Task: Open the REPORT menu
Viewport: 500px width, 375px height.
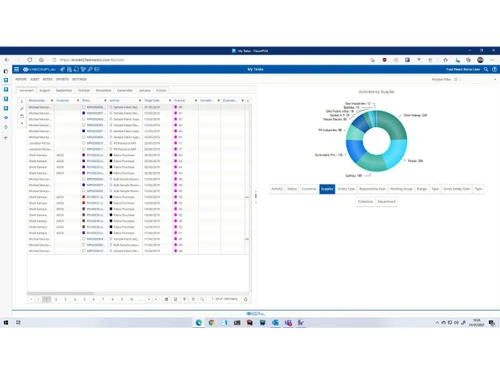Action: [x=21, y=79]
